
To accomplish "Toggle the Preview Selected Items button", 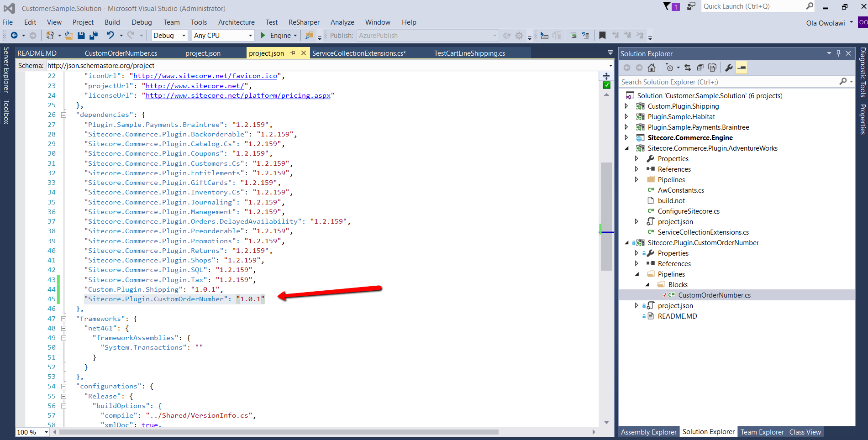I will click(742, 68).
